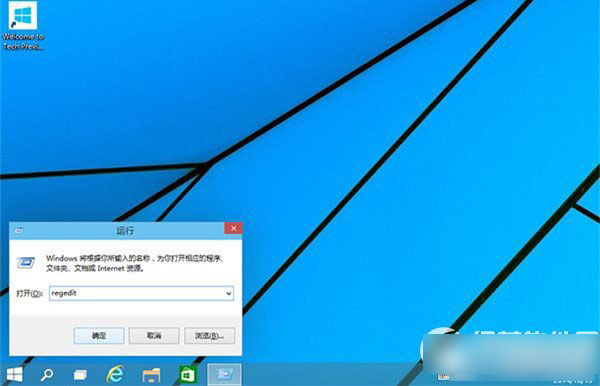This screenshot has height=386, width=600.
Task: Cancel with the 取消 button
Action: (154, 336)
